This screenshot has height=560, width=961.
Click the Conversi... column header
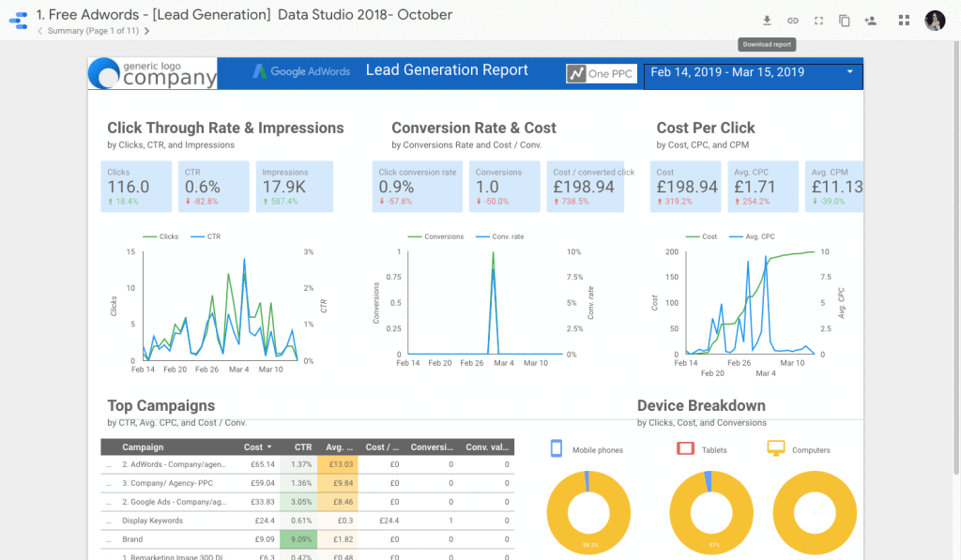click(432, 447)
